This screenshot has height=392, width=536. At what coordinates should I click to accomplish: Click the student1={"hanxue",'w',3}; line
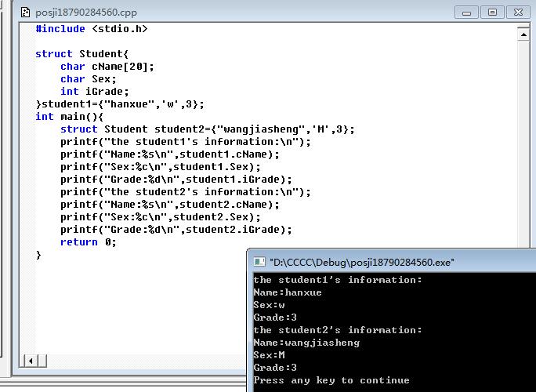120,104
